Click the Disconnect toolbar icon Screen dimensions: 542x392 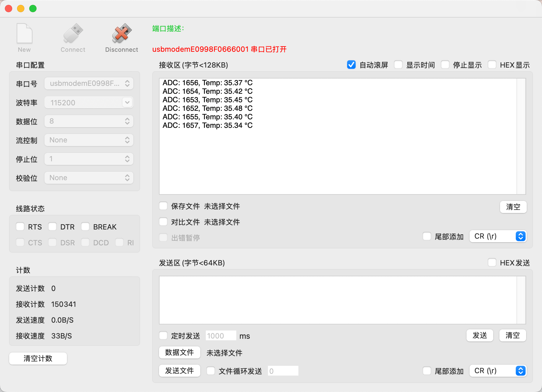click(x=121, y=34)
